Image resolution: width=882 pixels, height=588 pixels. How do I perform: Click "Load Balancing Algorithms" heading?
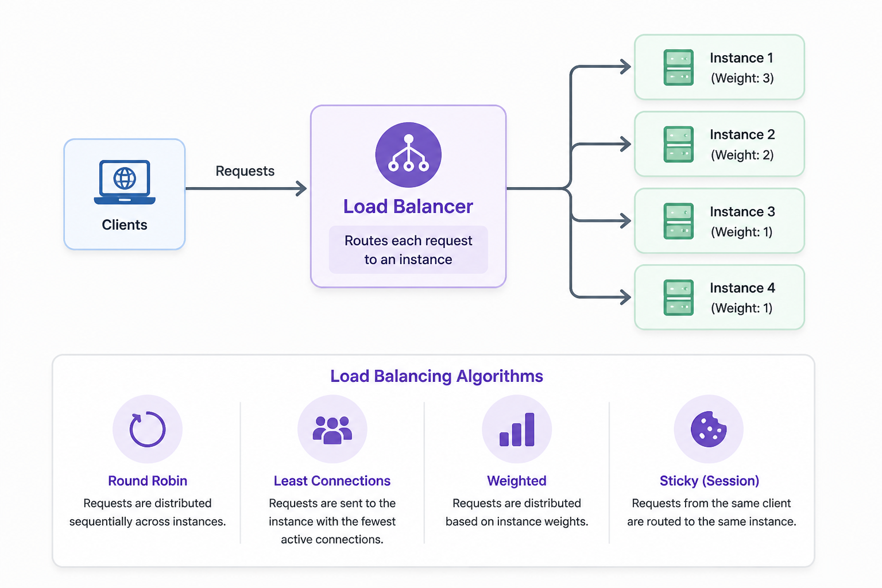[x=436, y=376]
